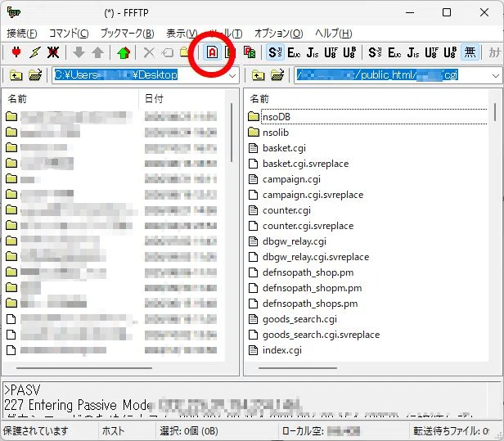The width and height of the screenshot is (504, 441).
Task: Select file goods_search.cgi.svreplace
Action: 321,335
